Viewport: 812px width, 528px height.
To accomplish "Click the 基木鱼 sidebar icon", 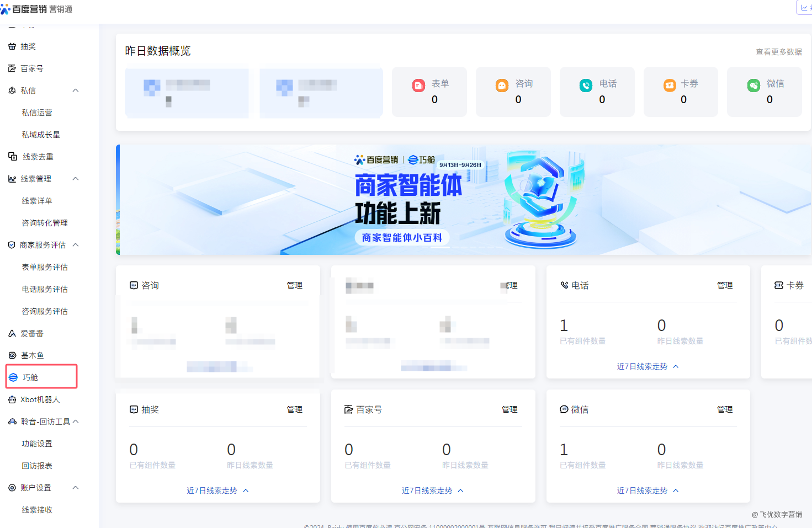I will [13, 355].
